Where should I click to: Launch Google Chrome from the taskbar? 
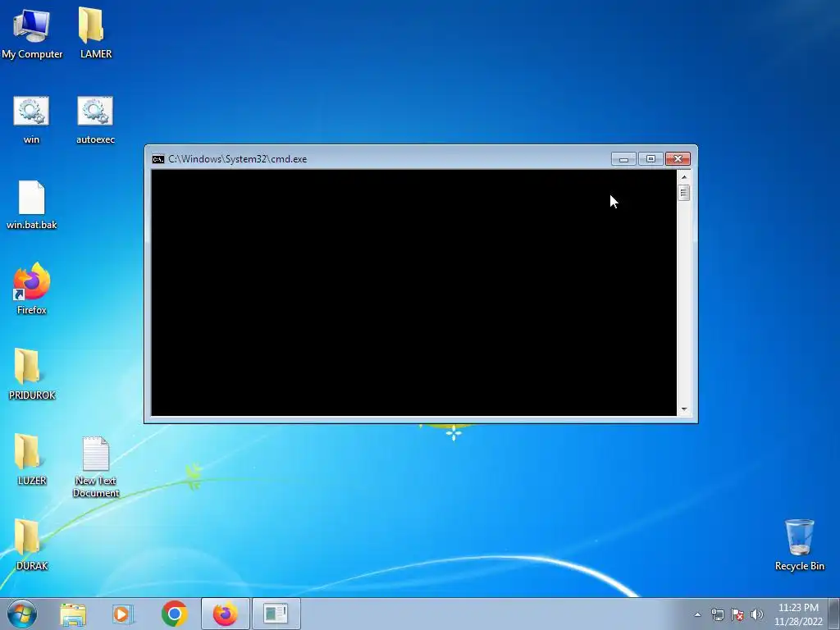click(x=174, y=614)
